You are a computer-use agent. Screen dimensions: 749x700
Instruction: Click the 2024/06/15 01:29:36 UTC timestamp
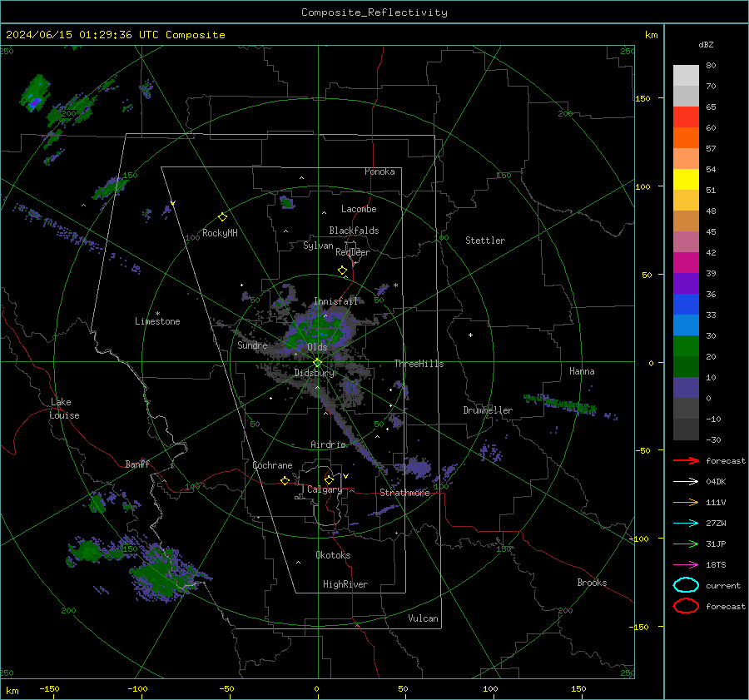[x=76, y=35]
